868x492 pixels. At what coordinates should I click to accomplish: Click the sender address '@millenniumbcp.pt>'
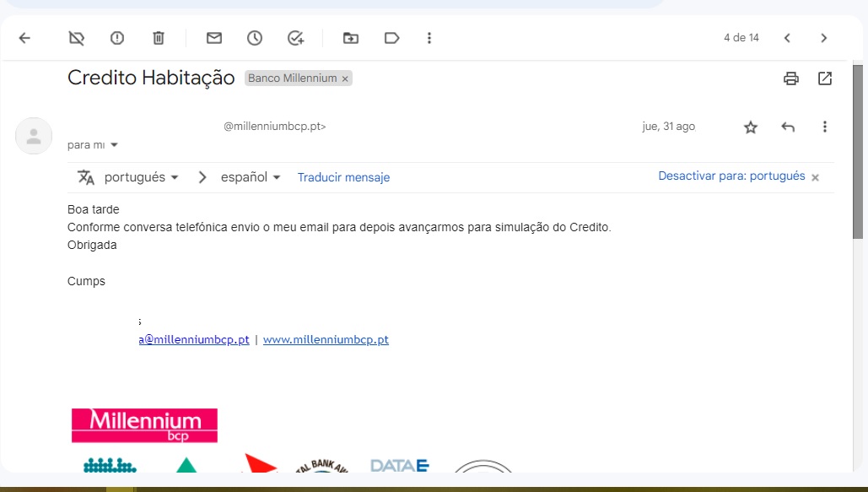point(275,127)
